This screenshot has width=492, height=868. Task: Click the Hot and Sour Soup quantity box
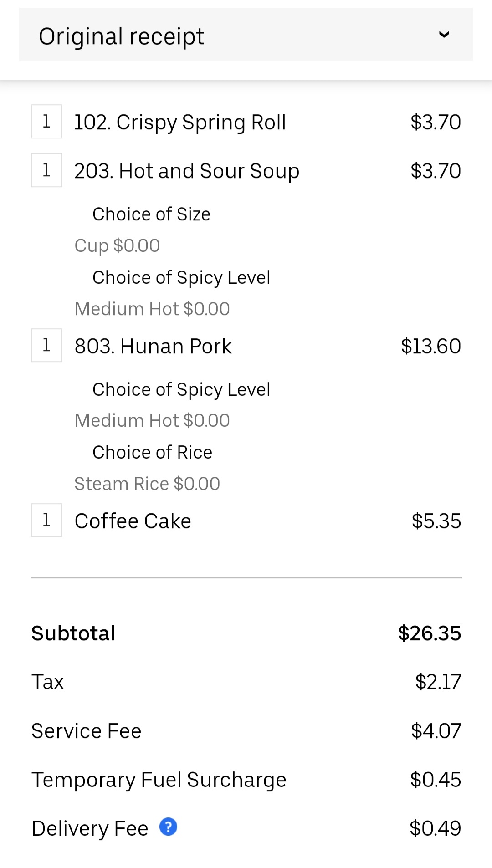click(46, 170)
